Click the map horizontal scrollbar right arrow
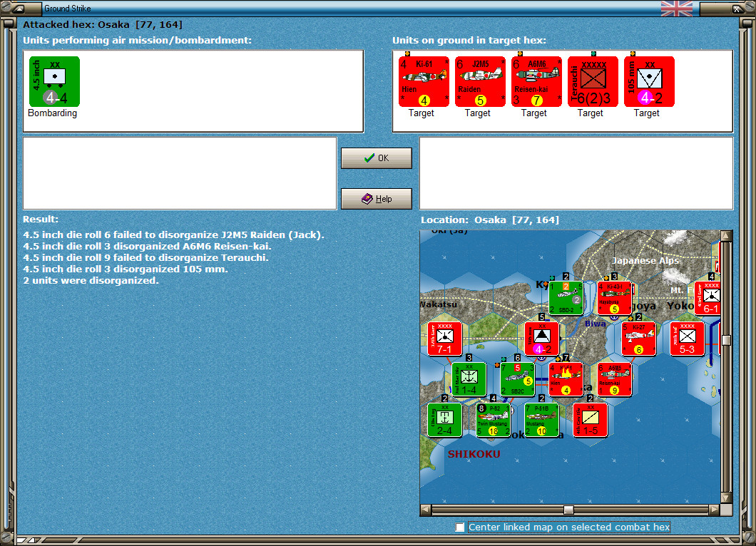Screen dimensions: 756x546 (x=715, y=510)
